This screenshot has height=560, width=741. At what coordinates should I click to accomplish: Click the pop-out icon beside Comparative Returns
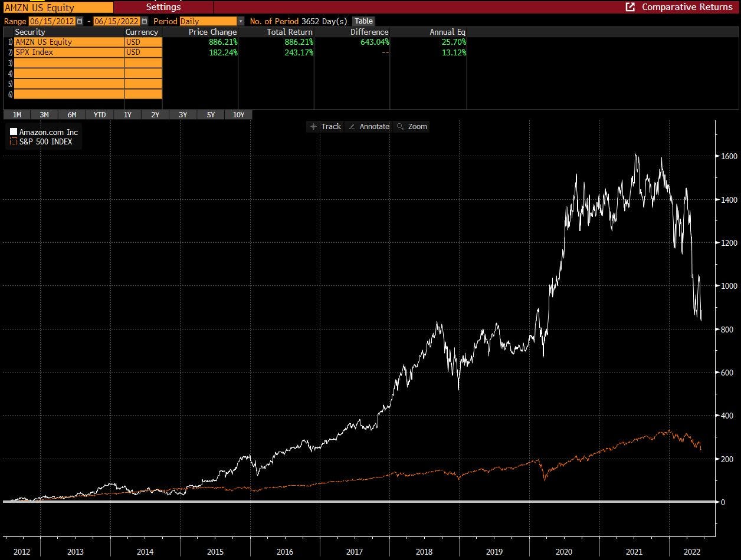[630, 7]
